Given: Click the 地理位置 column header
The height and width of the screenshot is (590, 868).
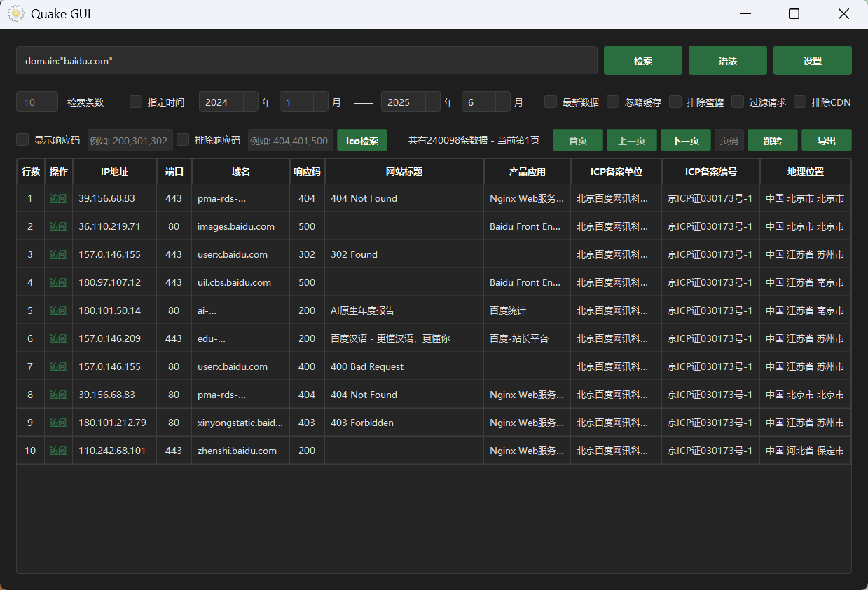Looking at the screenshot, I should (805, 172).
